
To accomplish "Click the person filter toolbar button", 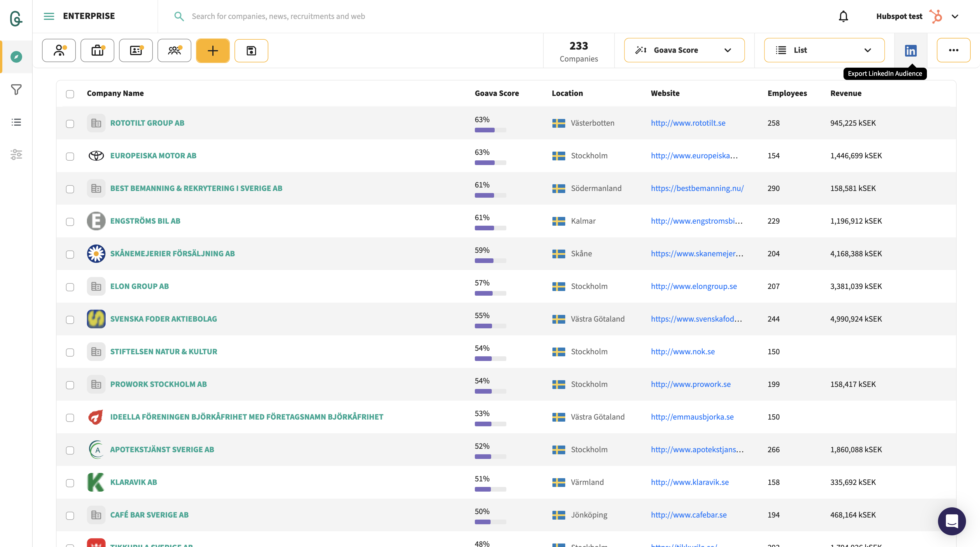I will 59,50.
